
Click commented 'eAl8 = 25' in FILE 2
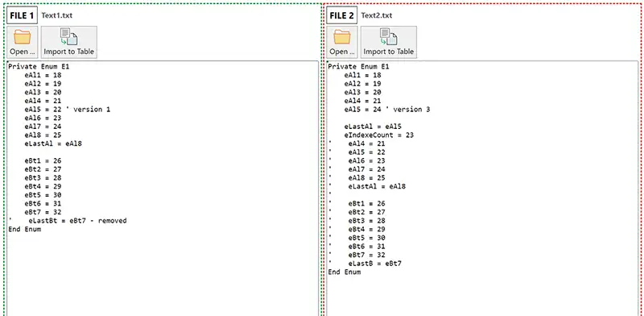click(x=367, y=177)
